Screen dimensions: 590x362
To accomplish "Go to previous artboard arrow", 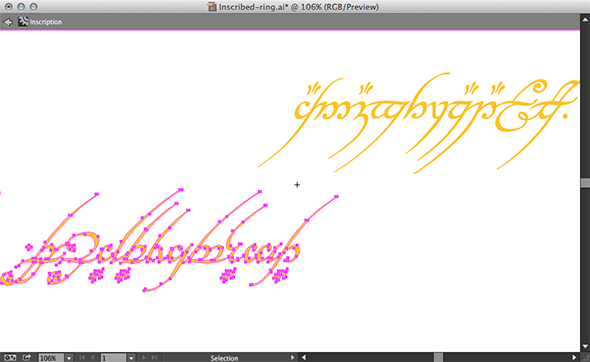I will click(x=93, y=357).
